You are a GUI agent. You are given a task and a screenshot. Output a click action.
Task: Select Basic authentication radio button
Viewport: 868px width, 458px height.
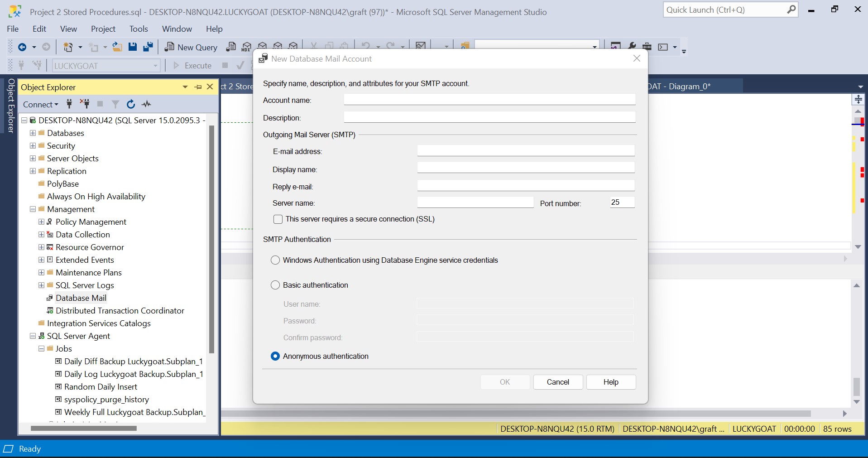[x=275, y=285]
